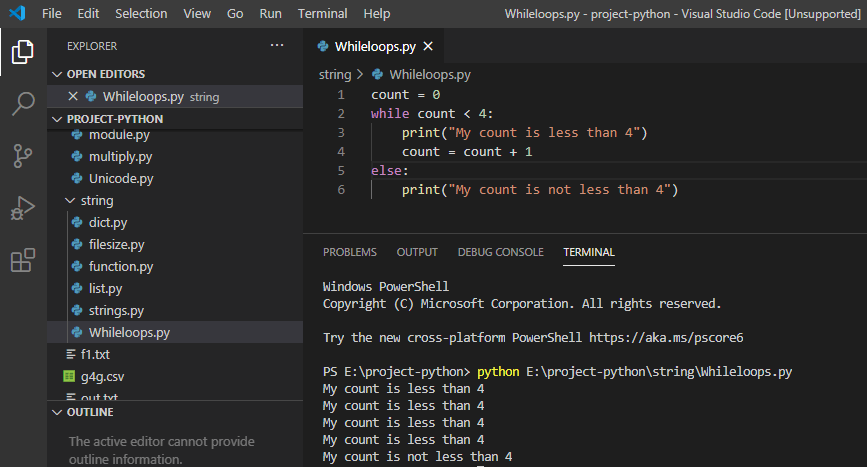Open Explorer more actions ellipsis
867x467 pixels.
pyautogui.click(x=277, y=45)
